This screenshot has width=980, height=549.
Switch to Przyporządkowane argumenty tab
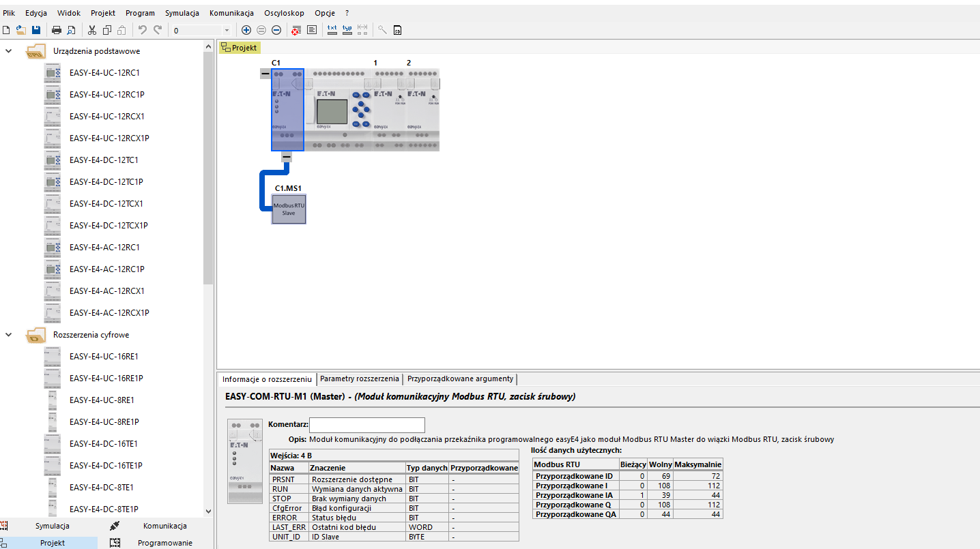click(460, 379)
